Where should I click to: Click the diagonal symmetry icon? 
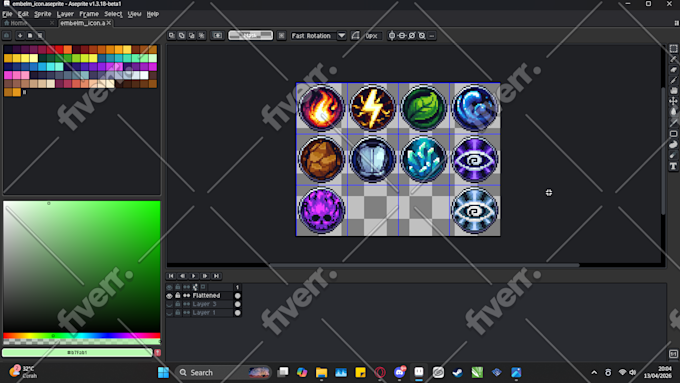coord(412,36)
